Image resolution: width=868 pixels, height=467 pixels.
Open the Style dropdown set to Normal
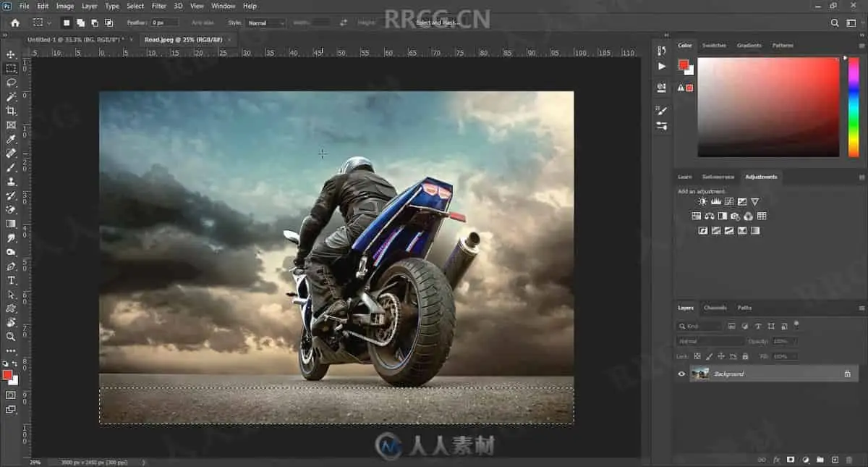266,23
